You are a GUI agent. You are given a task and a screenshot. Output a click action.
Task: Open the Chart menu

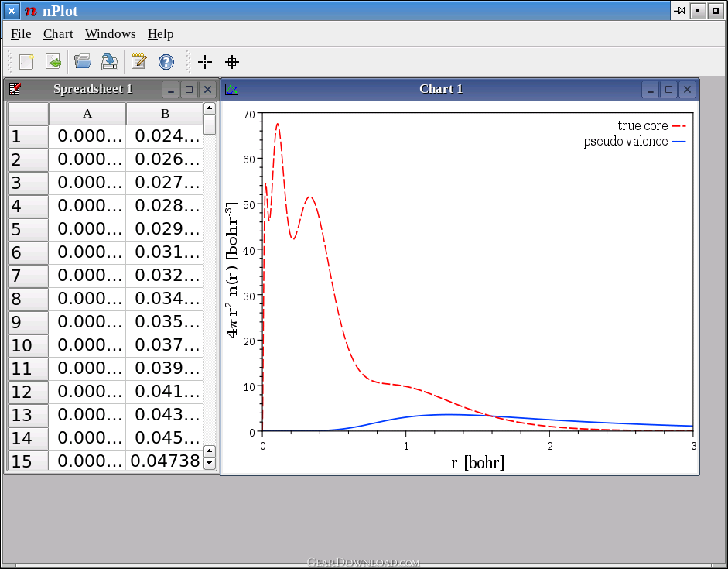click(58, 34)
